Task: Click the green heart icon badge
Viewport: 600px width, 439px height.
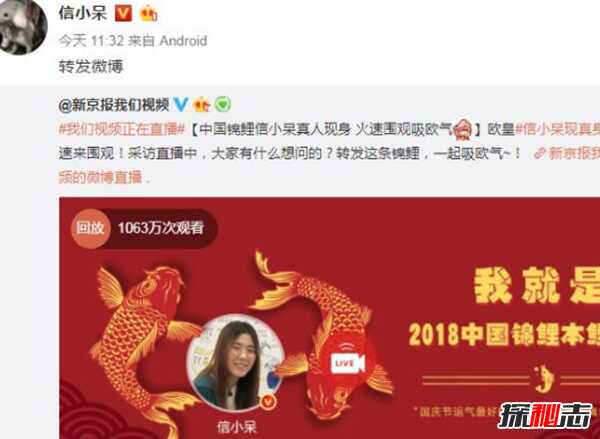Action: tap(223, 104)
